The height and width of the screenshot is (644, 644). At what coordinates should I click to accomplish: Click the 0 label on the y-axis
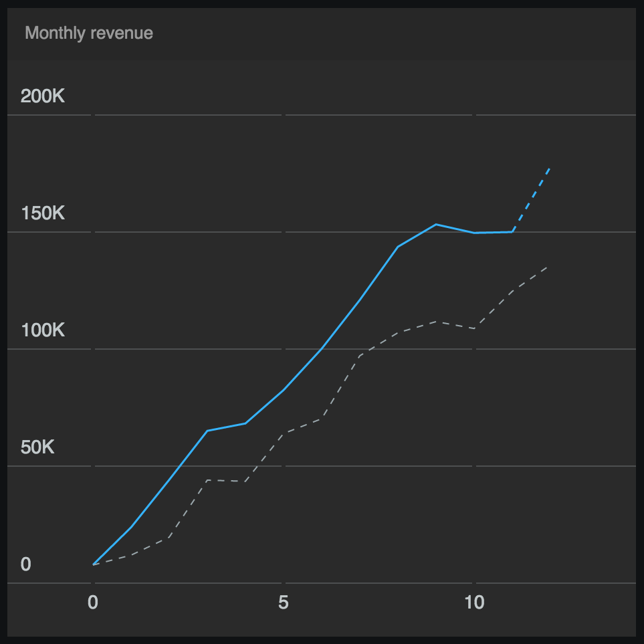(x=26, y=564)
